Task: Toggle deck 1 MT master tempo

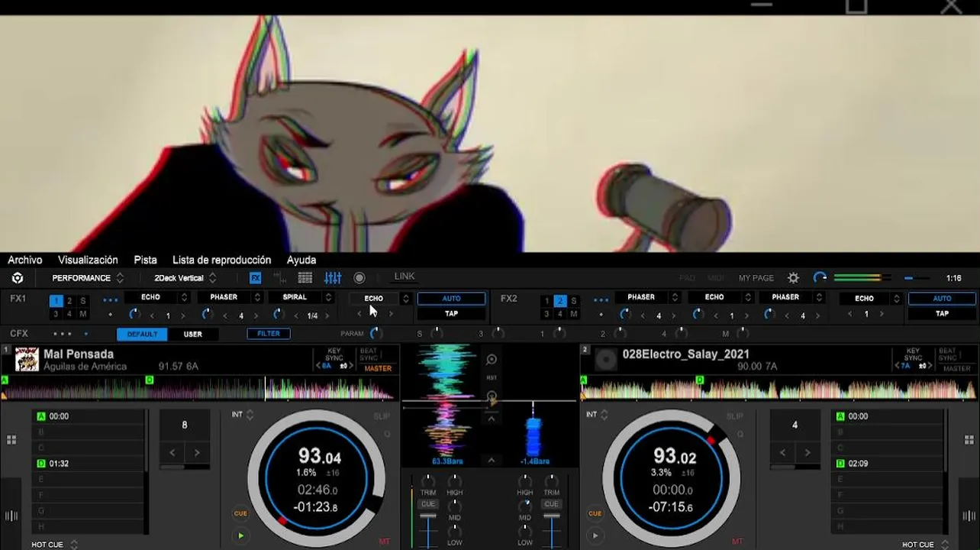Action: coord(384,542)
